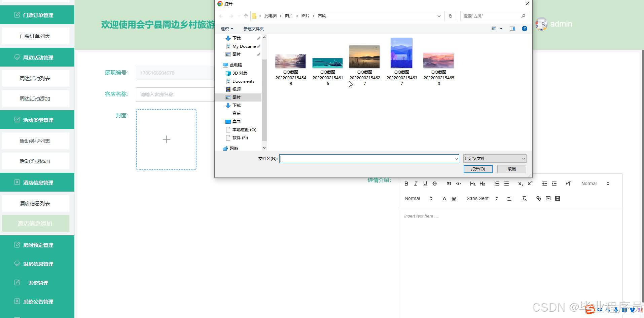644x318 pixels.
Task: Insert a code block in editor
Action: (458, 184)
